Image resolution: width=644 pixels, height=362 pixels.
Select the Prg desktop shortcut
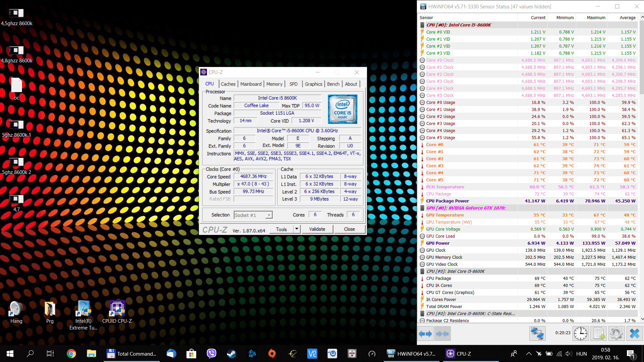pos(50,312)
